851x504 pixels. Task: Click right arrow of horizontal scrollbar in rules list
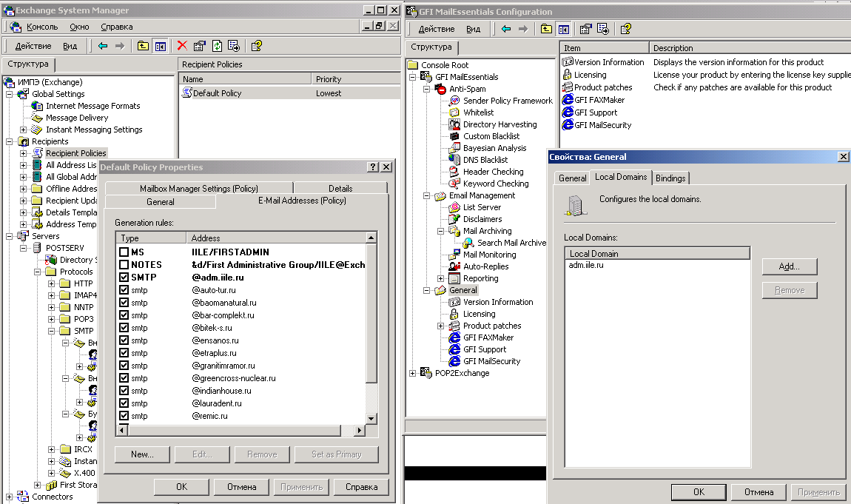coord(359,430)
